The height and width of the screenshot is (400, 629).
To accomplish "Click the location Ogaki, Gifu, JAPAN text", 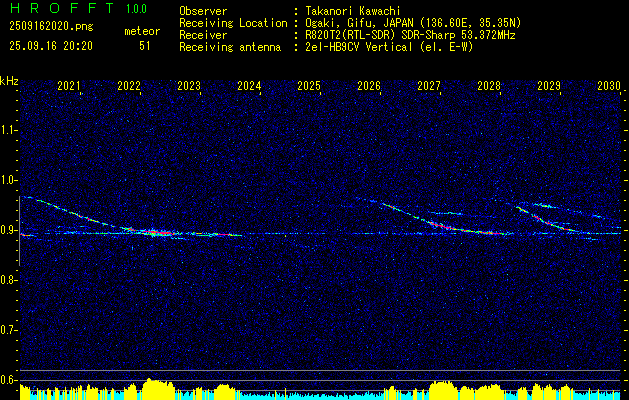I will coord(413,23).
